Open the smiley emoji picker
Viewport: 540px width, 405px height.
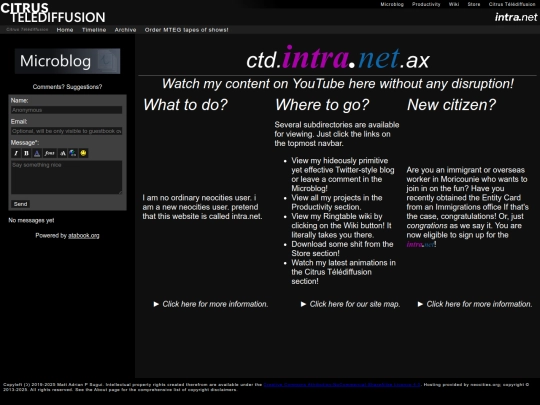pyautogui.click(x=83, y=153)
